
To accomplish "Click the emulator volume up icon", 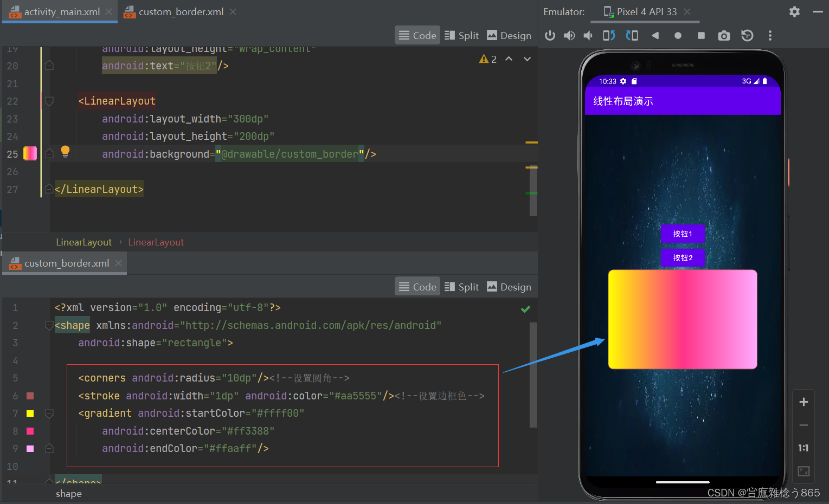I will [569, 35].
